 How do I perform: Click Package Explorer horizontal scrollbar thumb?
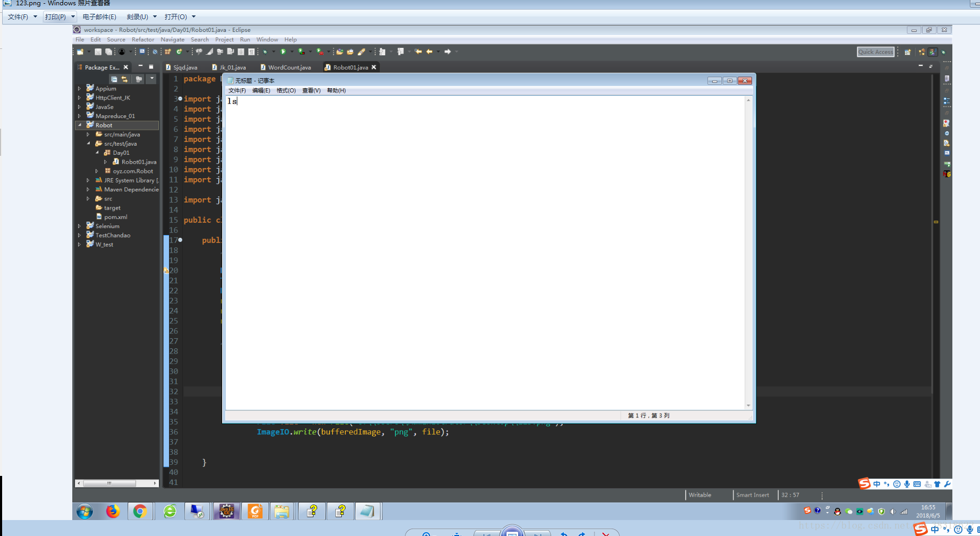[x=109, y=483]
